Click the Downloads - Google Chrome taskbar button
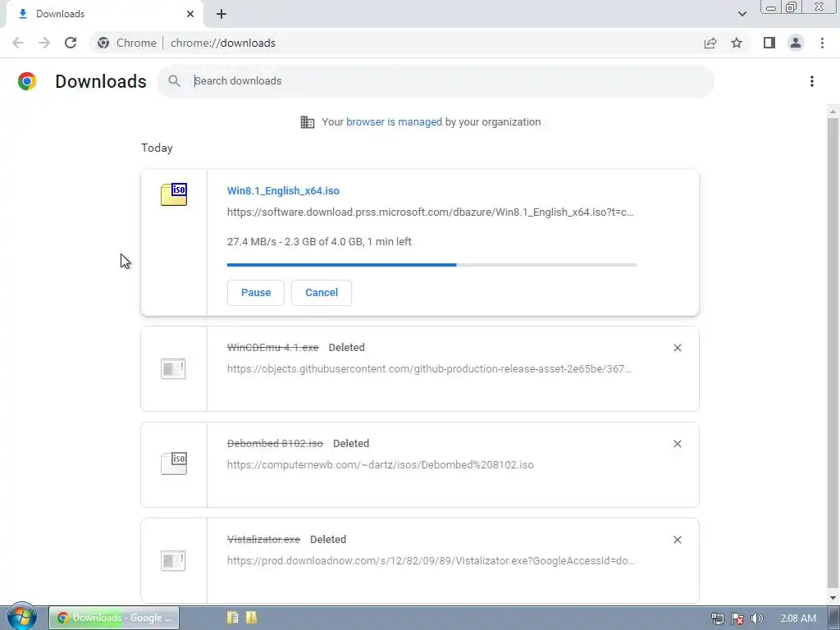 114,618
